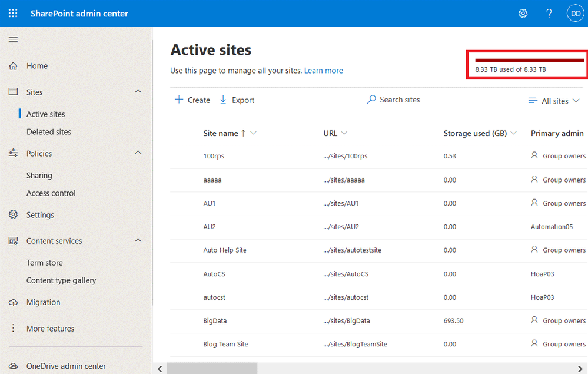Navigate to OneDrive admin center

coord(65,366)
